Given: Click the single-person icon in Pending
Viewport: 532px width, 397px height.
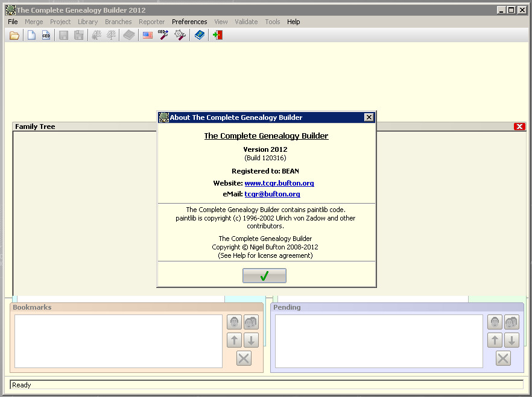Looking at the screenshot, I should (x=495, y=322).
